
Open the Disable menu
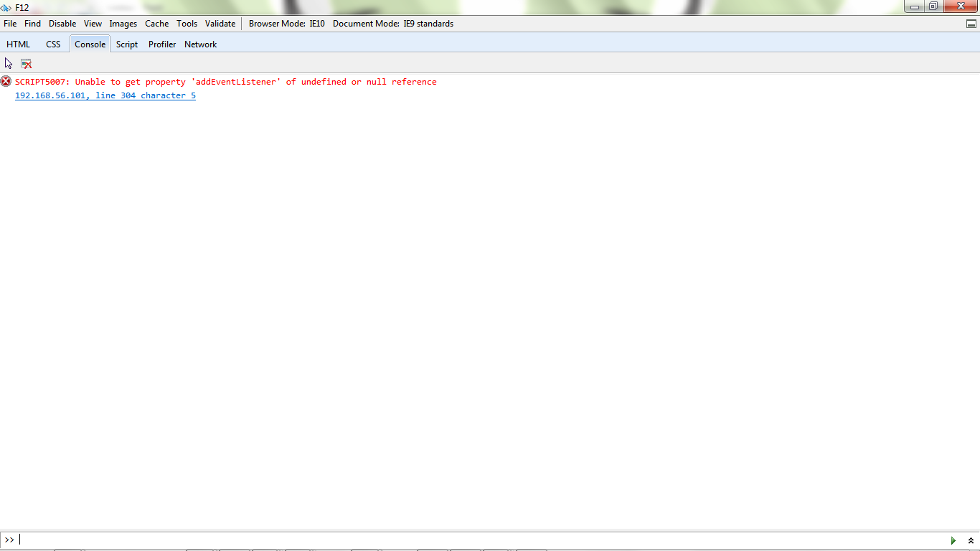click(x=62, y=24)
